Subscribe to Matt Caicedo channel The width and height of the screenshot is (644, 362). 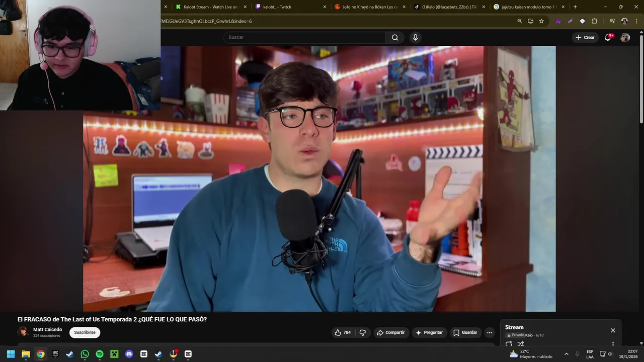pos(85,332)
